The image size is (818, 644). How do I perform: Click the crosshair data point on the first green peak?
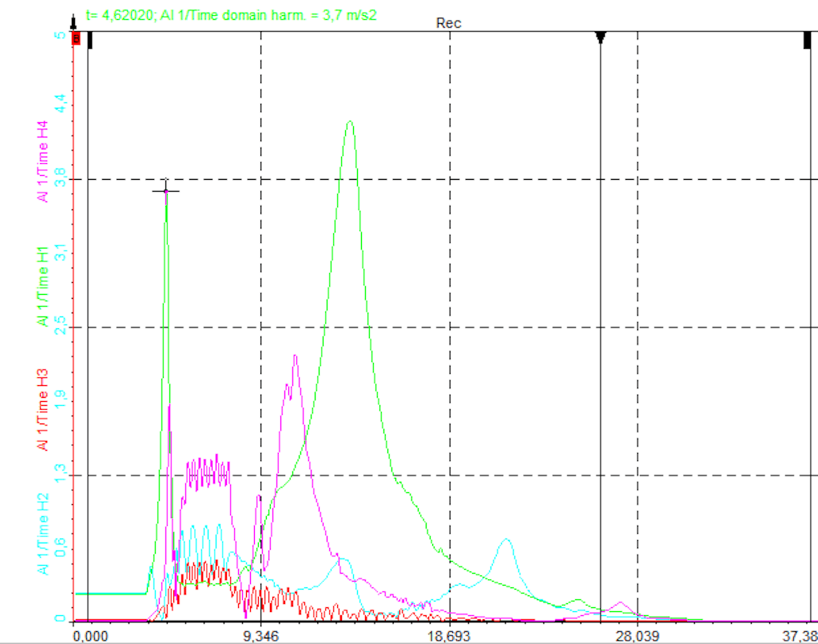(x=166, y=191)
